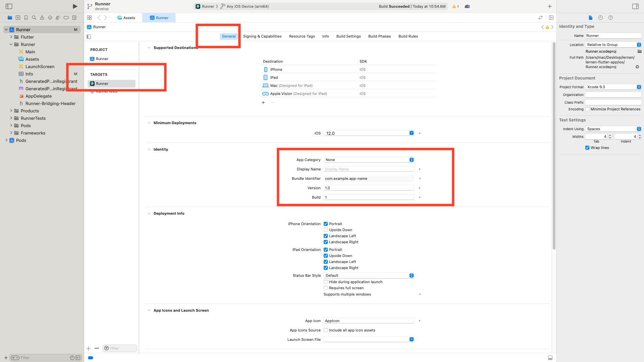
Task: Go back in editor history
Action: pyautogui.click(x=99, y=18)
